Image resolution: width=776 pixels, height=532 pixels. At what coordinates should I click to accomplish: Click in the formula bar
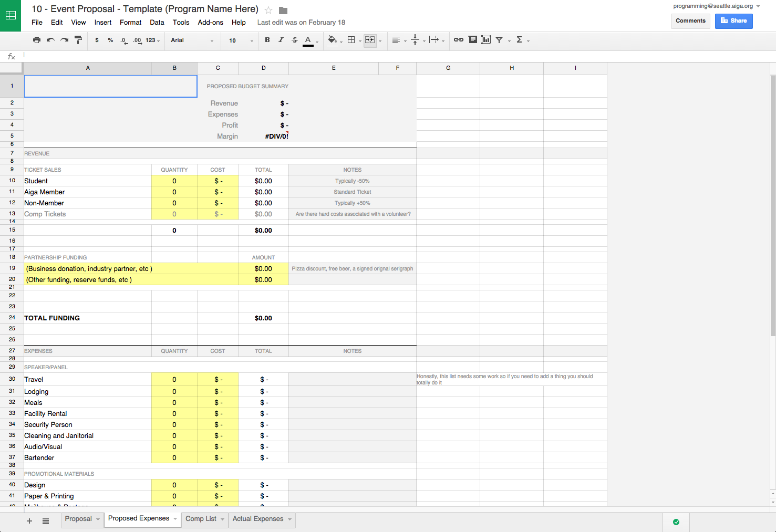(399, 57)
